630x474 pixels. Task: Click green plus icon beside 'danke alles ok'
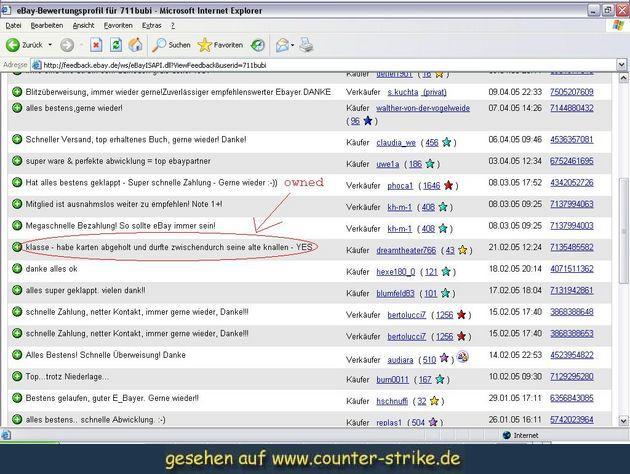pos(17,268)
